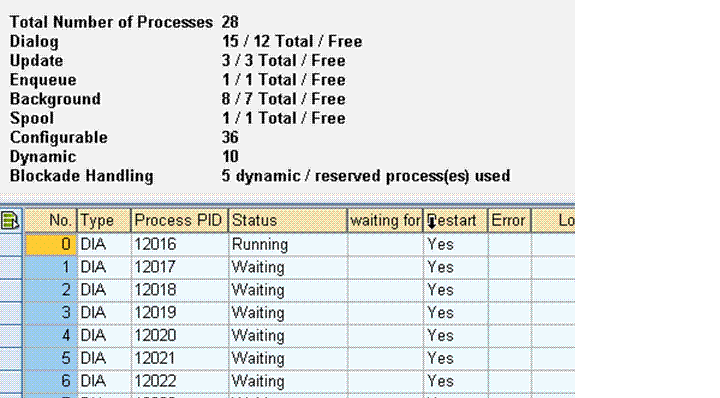720x398 pixels.
Task: Click the Running status cell
Action: pyautogui.click(x=288, y=244)
